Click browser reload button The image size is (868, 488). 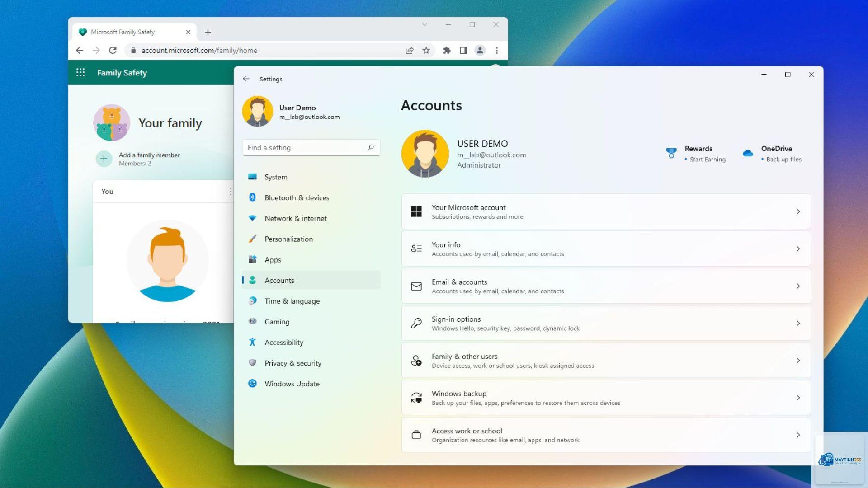pyautogui.click(x=113, y=50)
